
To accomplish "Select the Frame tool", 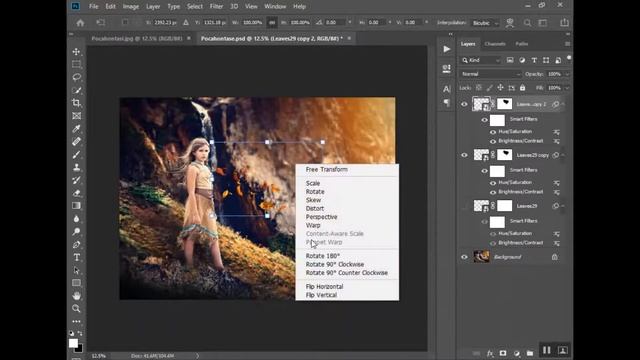I will click(x=76, y=116).
